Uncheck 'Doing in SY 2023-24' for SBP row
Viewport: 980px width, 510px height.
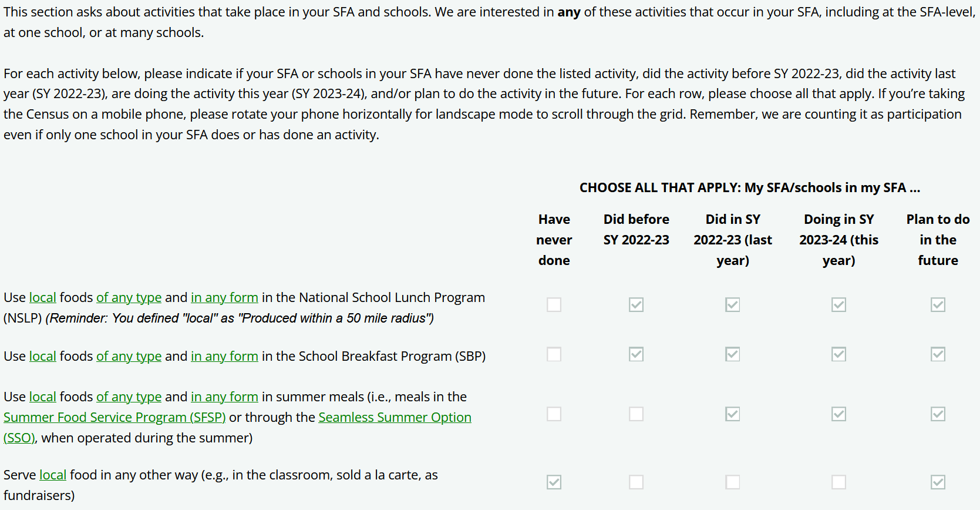[x=838, y=354]
